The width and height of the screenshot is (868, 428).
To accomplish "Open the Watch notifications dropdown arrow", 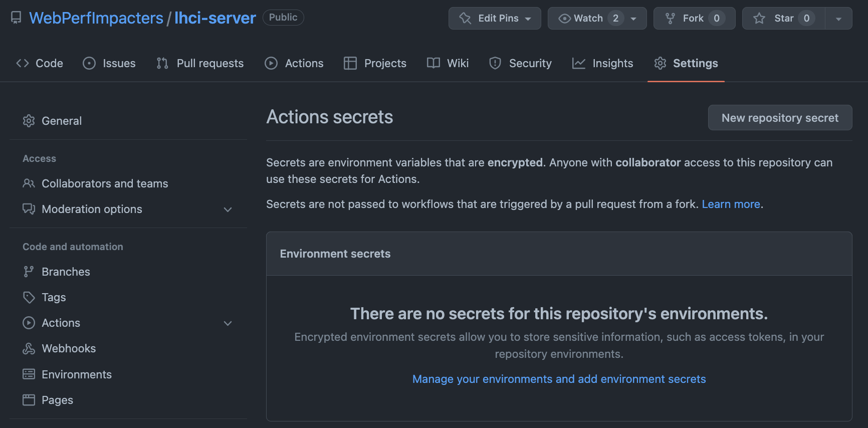I will tap(633, 19).
